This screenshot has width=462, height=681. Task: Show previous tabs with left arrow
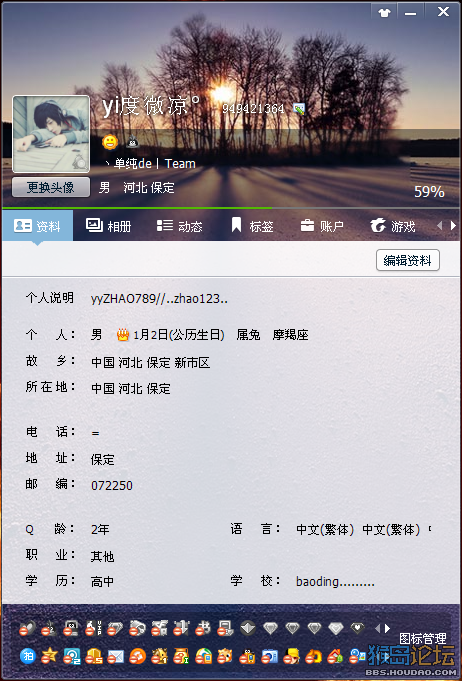click(x=439, y=225)
